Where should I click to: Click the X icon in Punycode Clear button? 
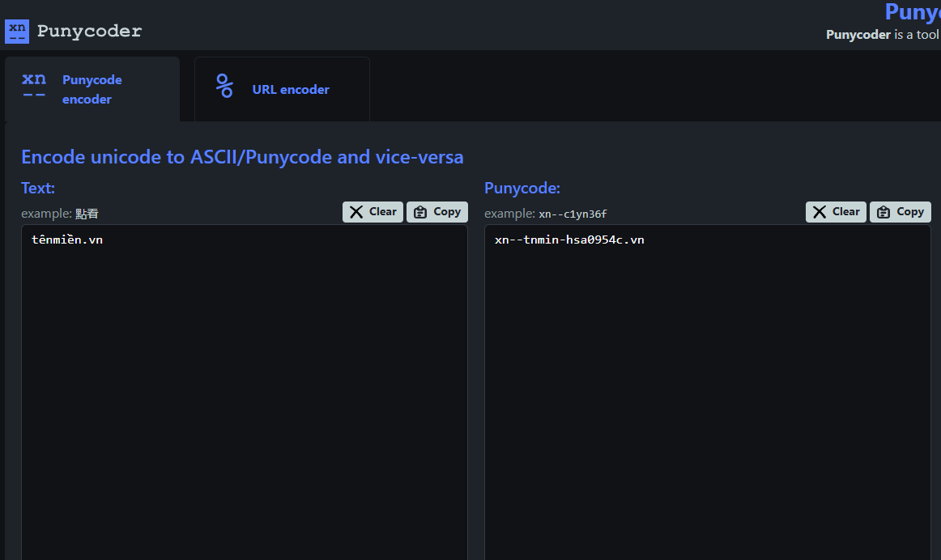pos(820,212)
